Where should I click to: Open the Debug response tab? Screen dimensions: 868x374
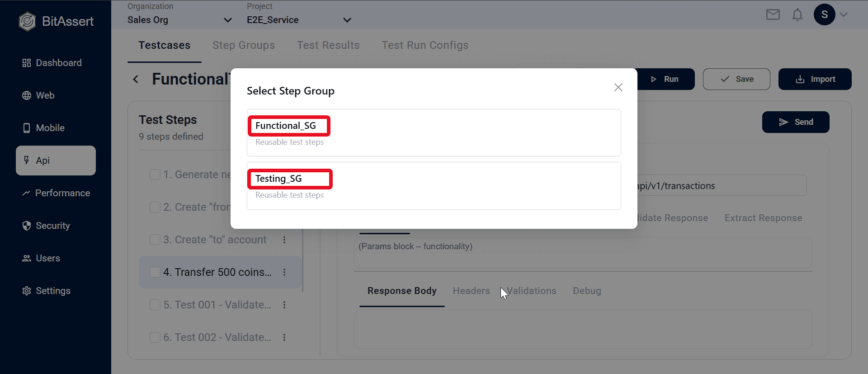click(x=587, y=291)
